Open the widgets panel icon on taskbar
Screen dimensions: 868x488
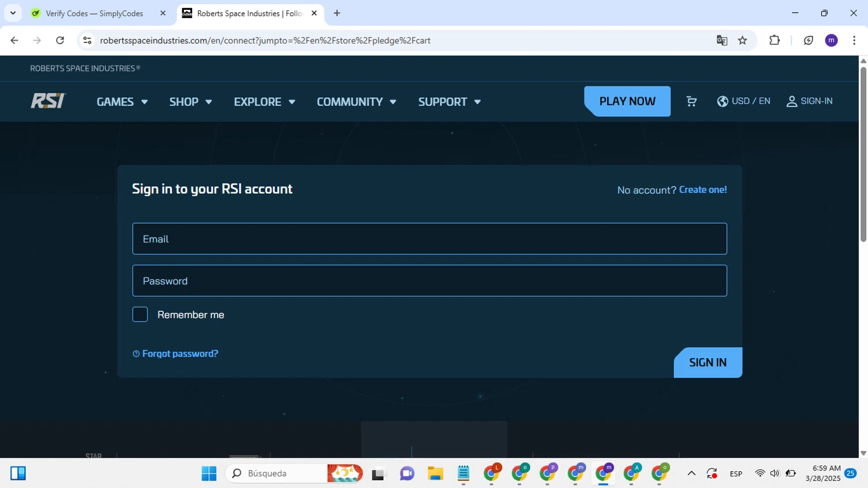pyautogui.click(x=18, y=474)
